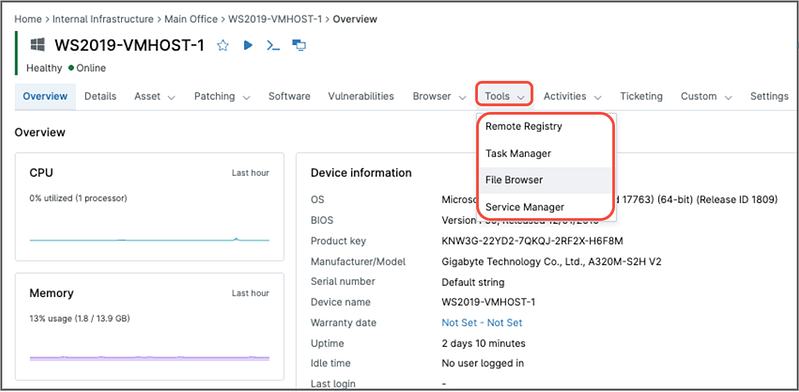Screen dimensions: 799x392
Task: Click the CPU usage chart line
Action: [x=149, y=240]
